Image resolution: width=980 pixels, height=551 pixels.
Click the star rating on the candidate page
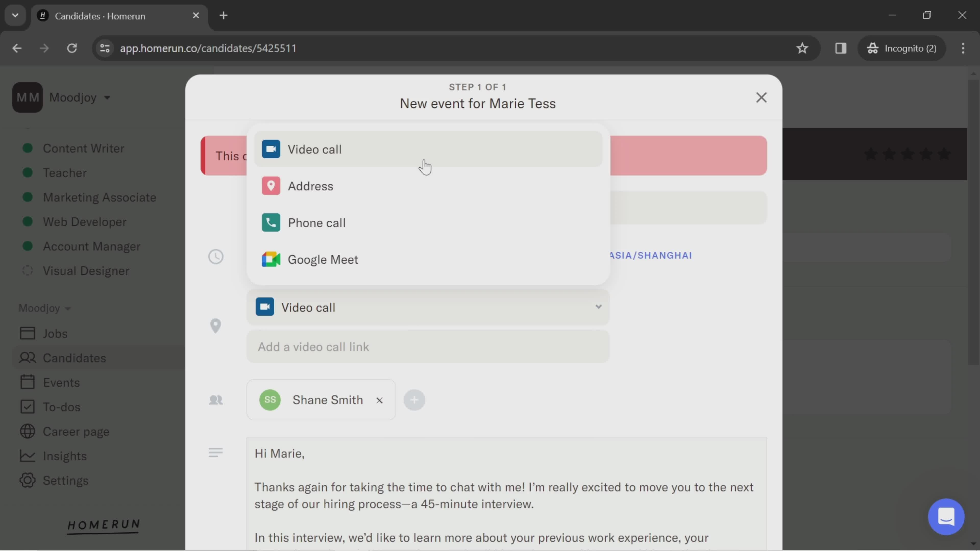(907, 154)
